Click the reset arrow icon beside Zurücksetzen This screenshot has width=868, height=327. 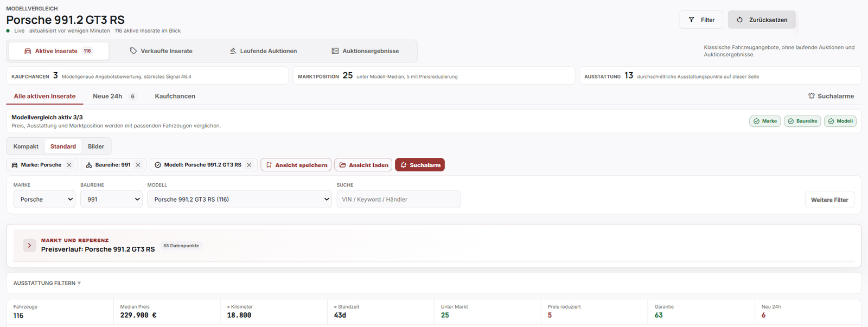[x=739, y=20]
